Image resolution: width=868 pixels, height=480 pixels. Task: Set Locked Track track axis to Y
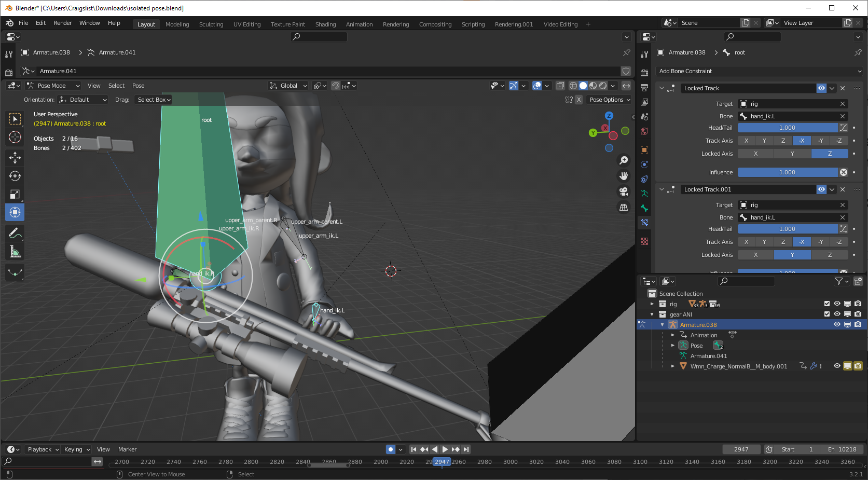point(764,141)
